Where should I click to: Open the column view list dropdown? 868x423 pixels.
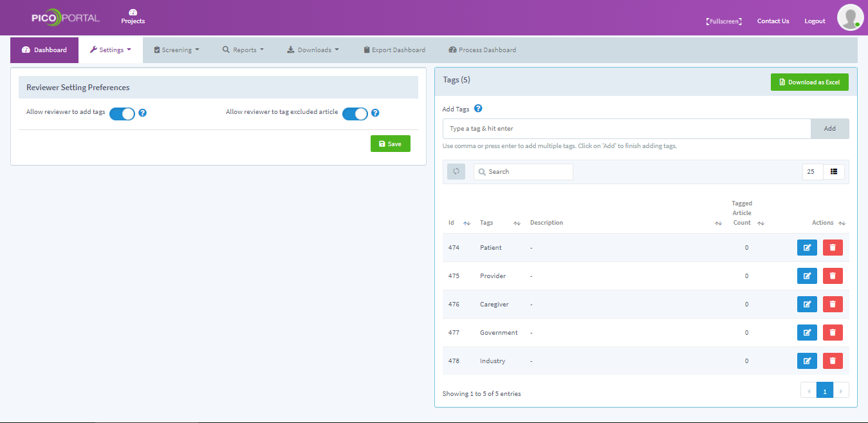[834, 171]
